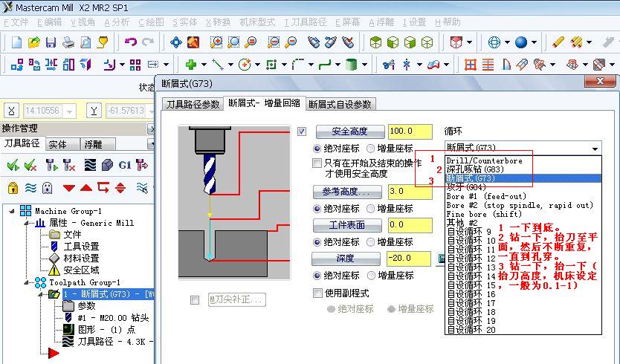Select tree item #1 - M20.00 钻头

tap(113, 318)
